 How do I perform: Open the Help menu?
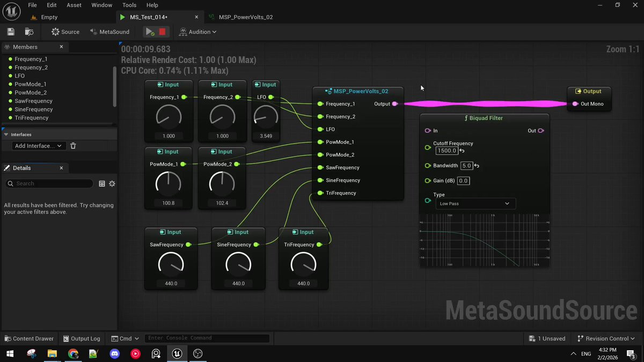coord(152,5)
